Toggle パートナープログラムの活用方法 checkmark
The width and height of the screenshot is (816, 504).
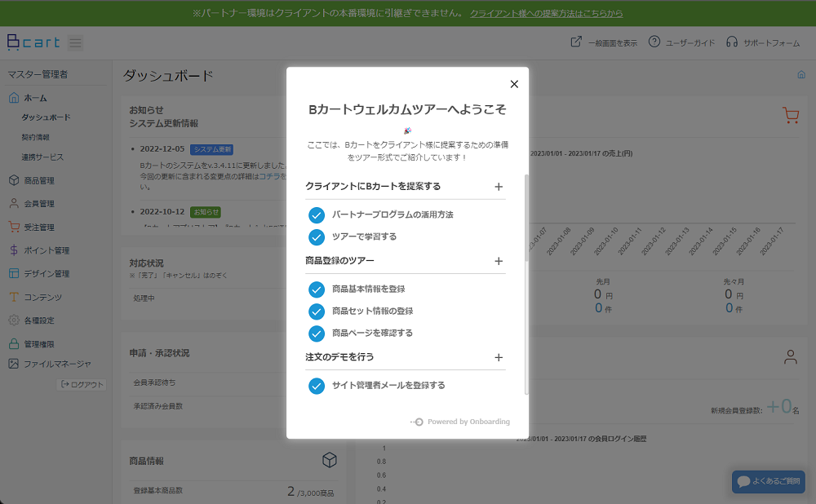coord(317,214)
